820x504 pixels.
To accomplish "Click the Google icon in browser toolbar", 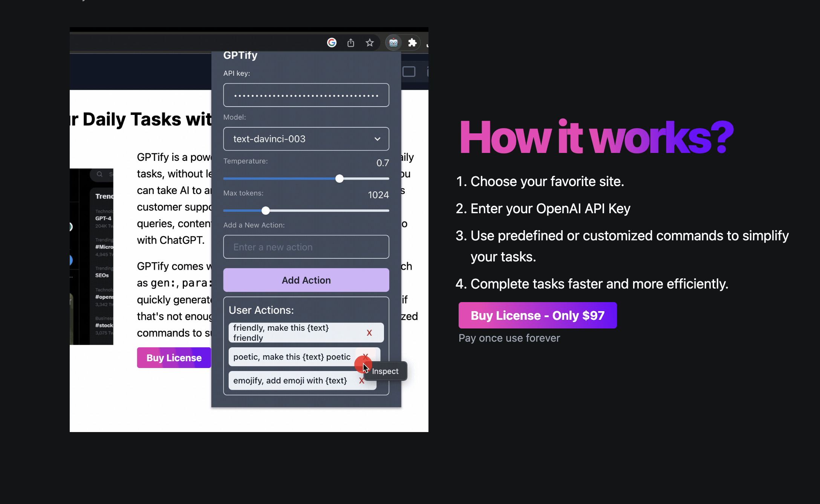I will (332, 43).
